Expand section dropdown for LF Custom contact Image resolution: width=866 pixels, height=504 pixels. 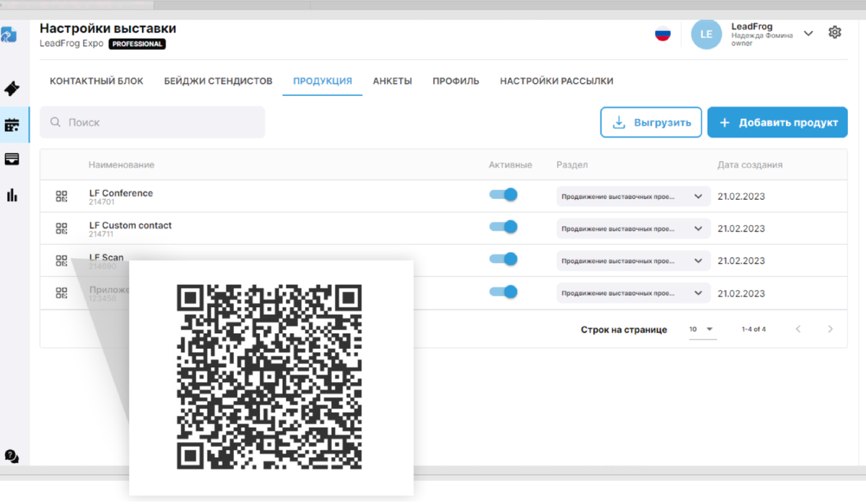[634, 229]
